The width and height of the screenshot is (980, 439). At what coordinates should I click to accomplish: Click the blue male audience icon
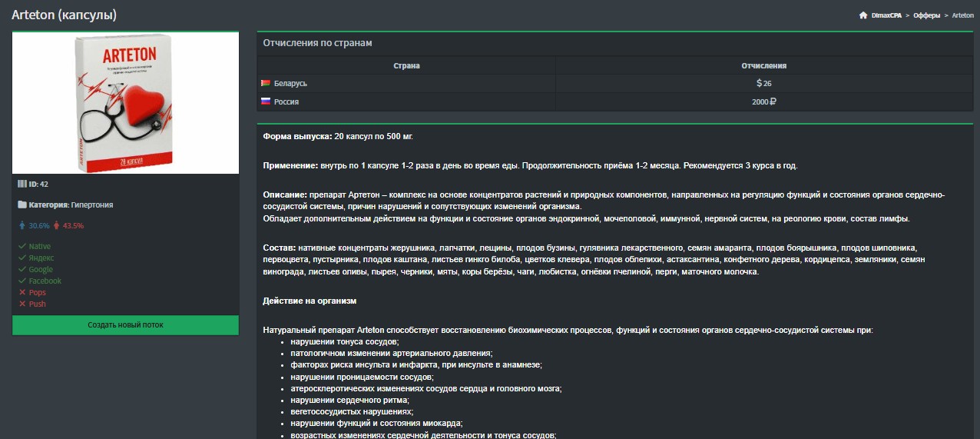(x=22, y=226)
